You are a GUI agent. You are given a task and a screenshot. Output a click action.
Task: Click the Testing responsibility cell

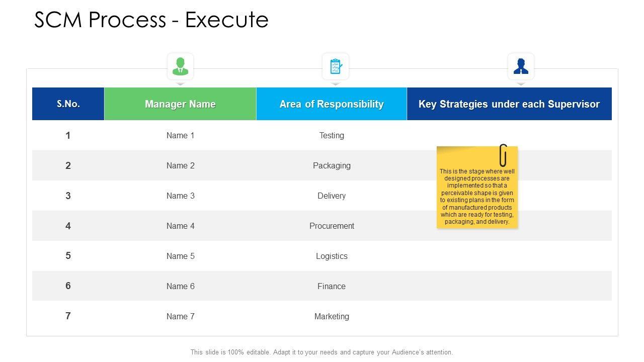[x=332, y=135]
